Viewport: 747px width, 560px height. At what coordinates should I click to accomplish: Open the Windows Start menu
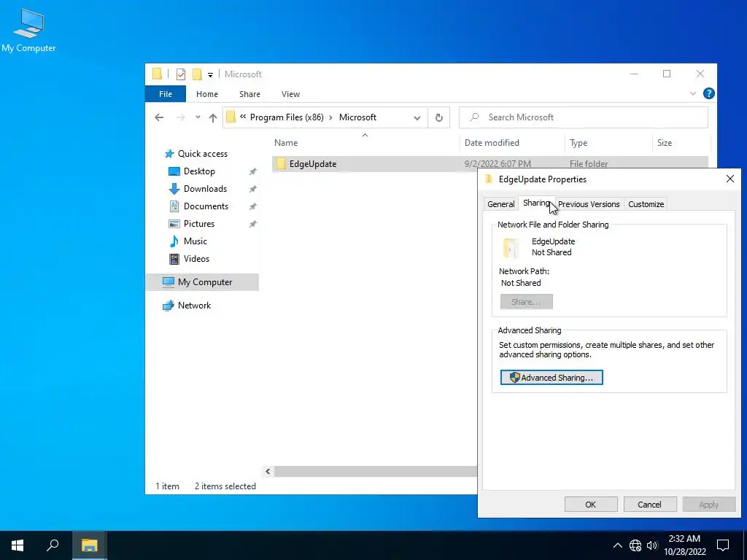coord(18,545)
